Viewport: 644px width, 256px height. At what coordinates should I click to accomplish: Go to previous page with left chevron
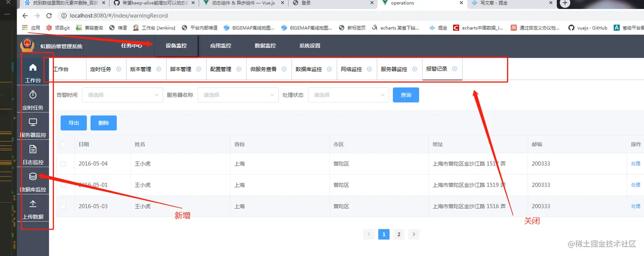(x=369, y=234)
